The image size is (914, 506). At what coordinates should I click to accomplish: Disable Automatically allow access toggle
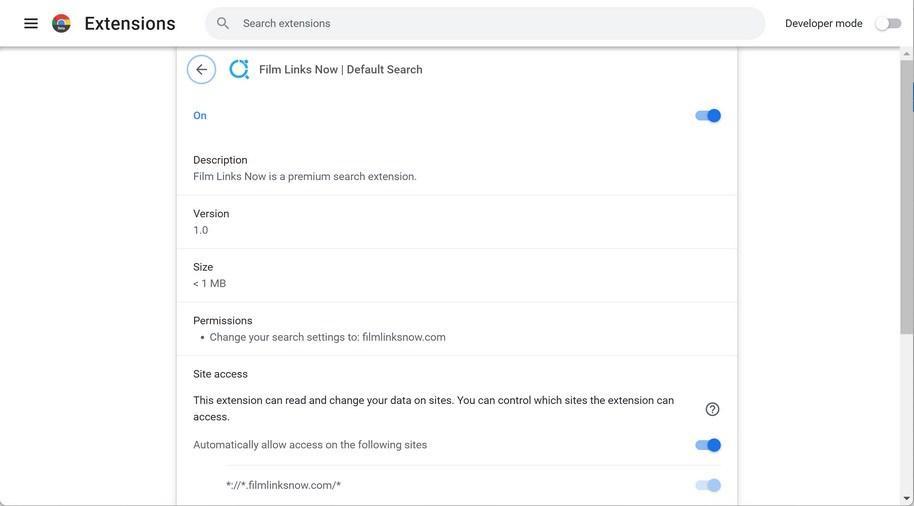(x=708, y=445)
